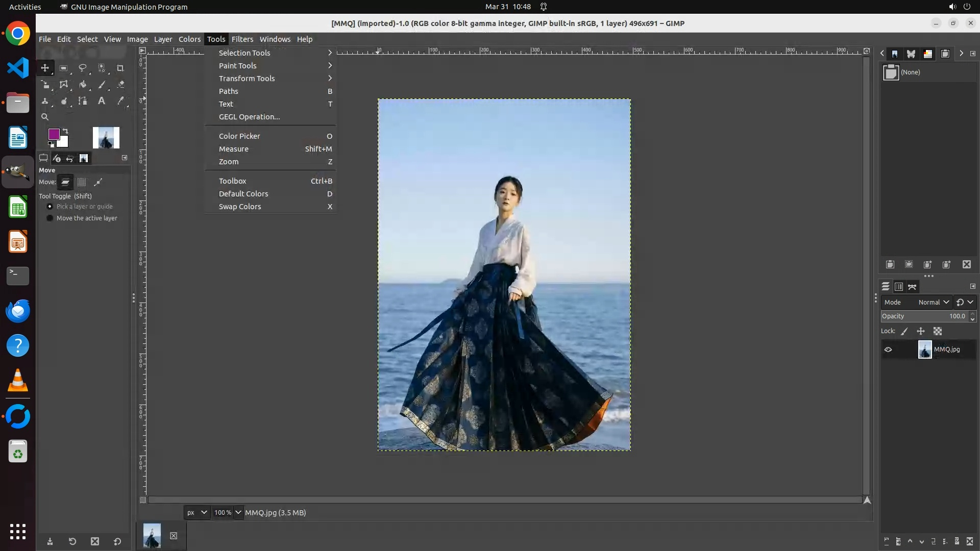Viewport: 980px width, 551px height.
Task: Select the Text tool icon
Action: click(102, 101)
